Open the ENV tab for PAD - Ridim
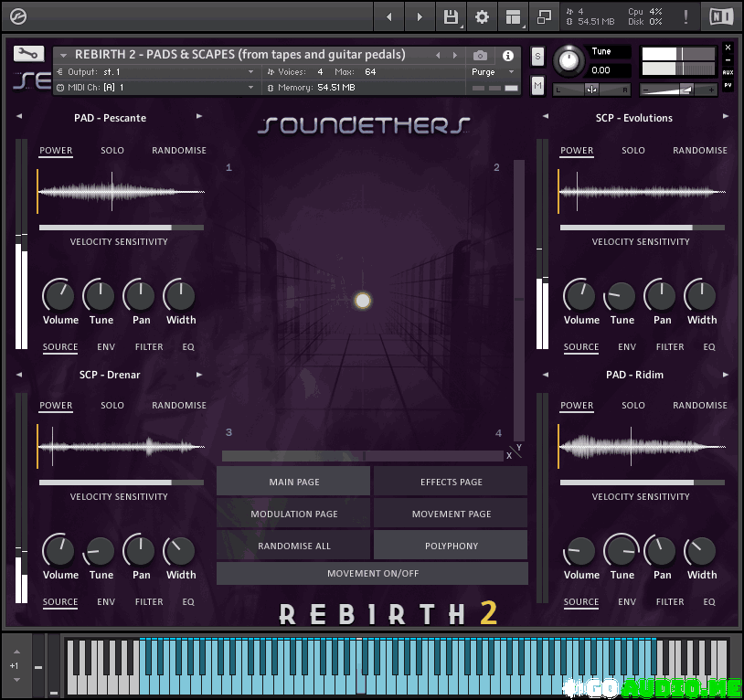The image size is (744, 700). coord(627,602)
